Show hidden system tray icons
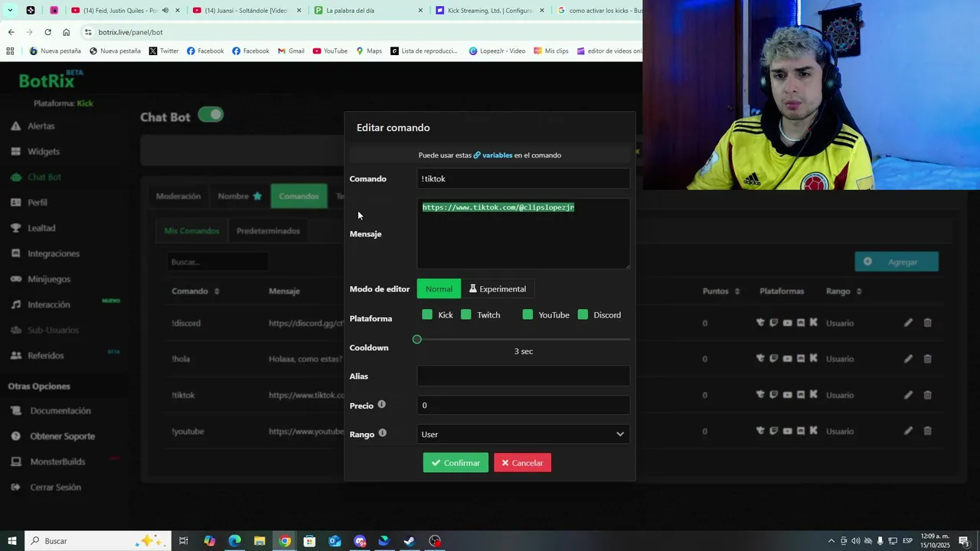Screen dimensions: 980x551 (831, 541)
